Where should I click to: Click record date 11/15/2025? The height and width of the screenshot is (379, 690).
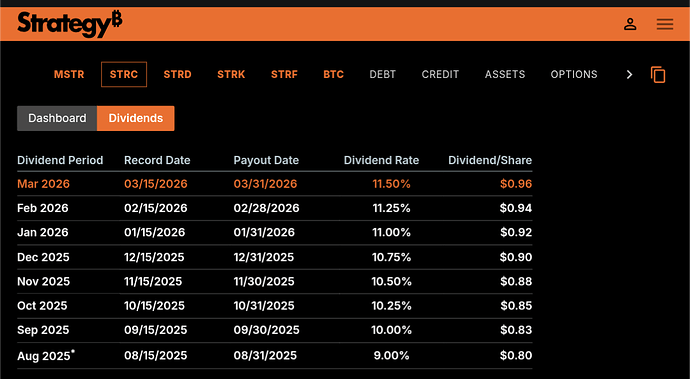153,281
